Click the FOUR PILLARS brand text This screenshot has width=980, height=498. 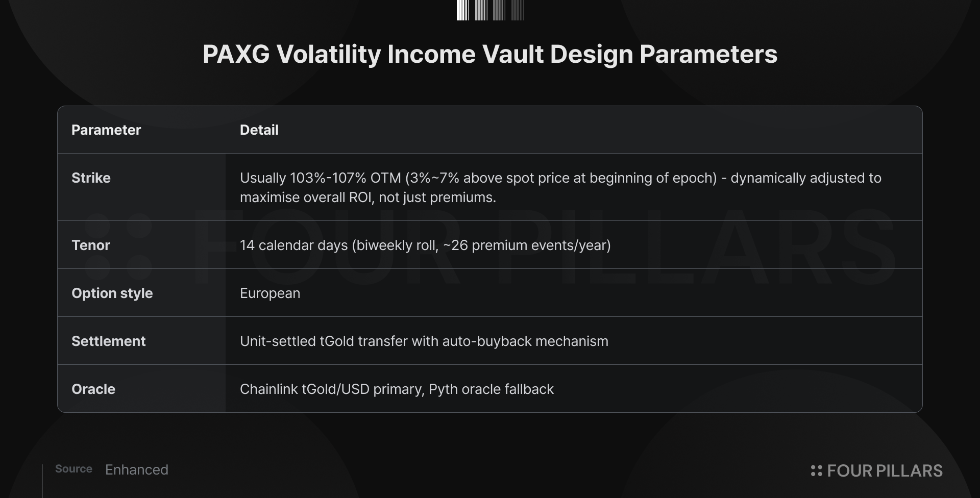[x=885, y=470]
